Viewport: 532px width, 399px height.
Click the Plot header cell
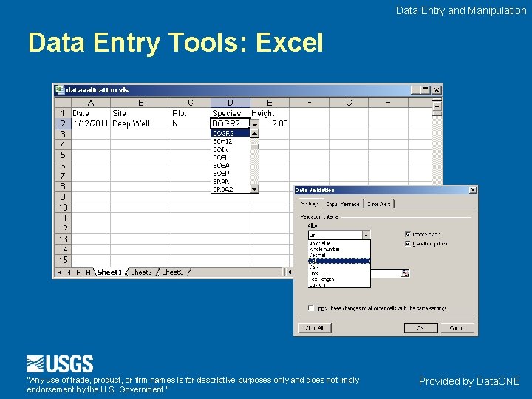(191, 113)
